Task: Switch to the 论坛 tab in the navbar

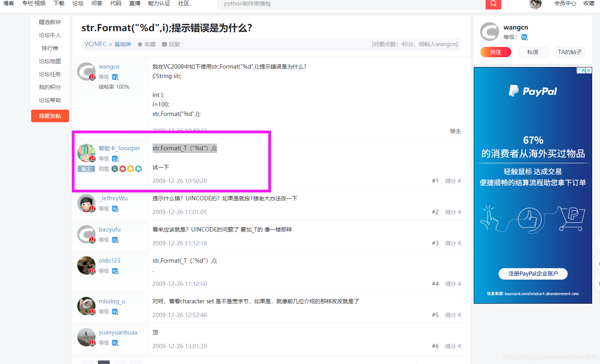Action: (x=77, y=3)
